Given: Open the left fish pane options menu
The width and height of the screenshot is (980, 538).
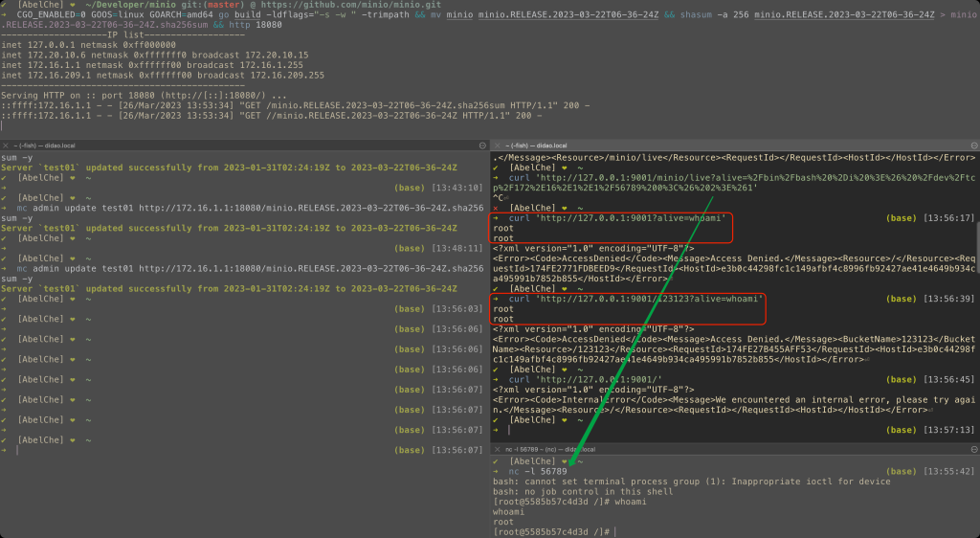Looking at the screenshot, I should tap(482, 146).
